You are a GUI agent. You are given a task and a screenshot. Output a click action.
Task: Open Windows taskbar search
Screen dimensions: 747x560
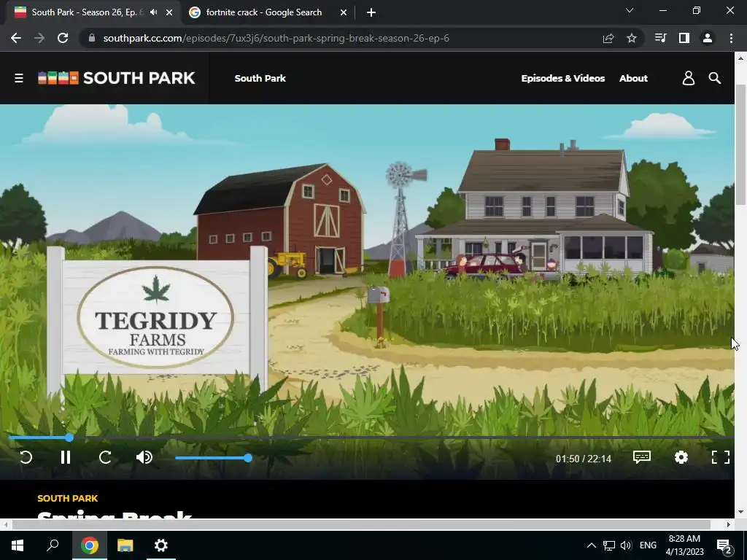coord(53,545)
